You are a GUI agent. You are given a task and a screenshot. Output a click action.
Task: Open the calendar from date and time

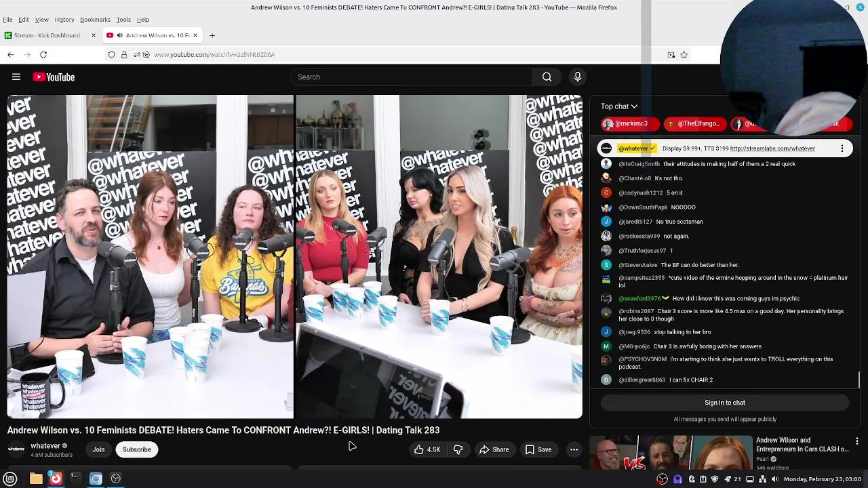822,479
